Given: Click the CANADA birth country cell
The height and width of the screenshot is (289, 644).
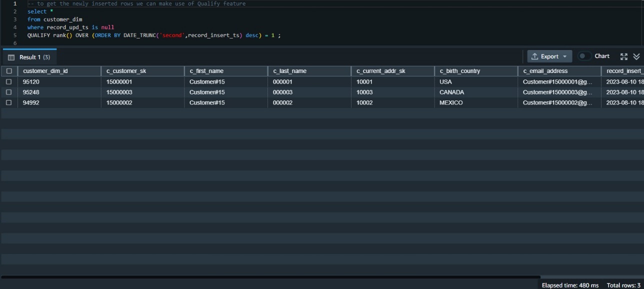Looking at the screenshot, I should (476, 92).
